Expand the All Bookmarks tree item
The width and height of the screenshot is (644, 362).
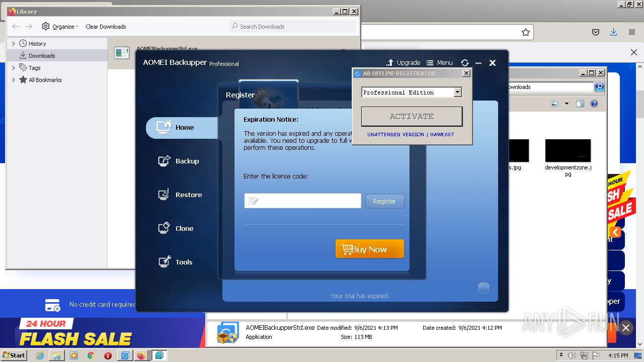pos(14,80)
